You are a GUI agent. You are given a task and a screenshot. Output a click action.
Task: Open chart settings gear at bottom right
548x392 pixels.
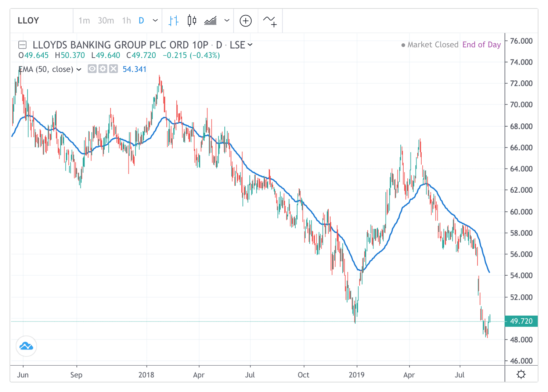pos(521,374)
